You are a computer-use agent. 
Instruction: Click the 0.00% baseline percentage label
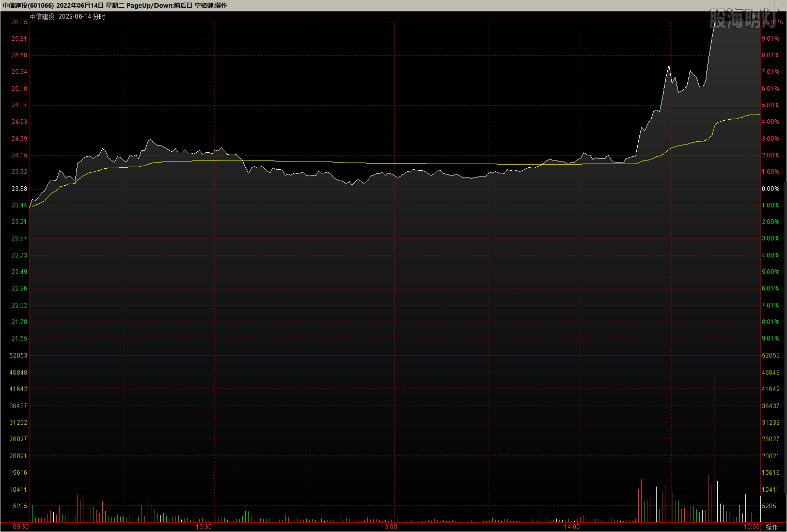click(770, 189)
